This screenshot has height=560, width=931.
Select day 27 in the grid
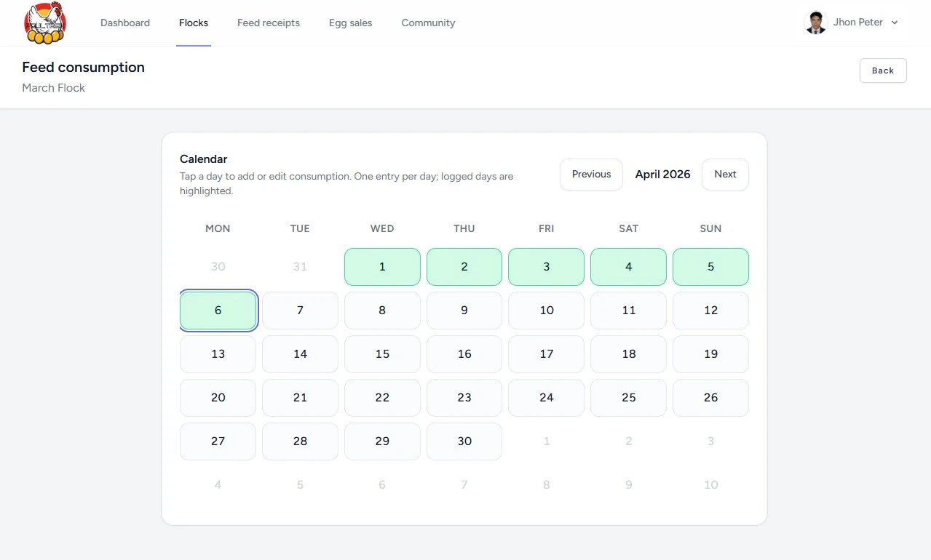218,441
